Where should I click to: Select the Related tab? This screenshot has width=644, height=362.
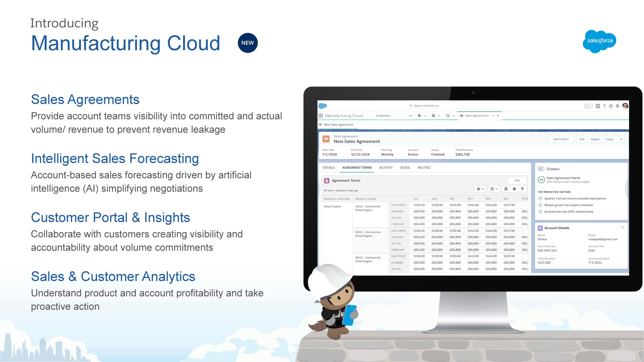click(424, 168)
